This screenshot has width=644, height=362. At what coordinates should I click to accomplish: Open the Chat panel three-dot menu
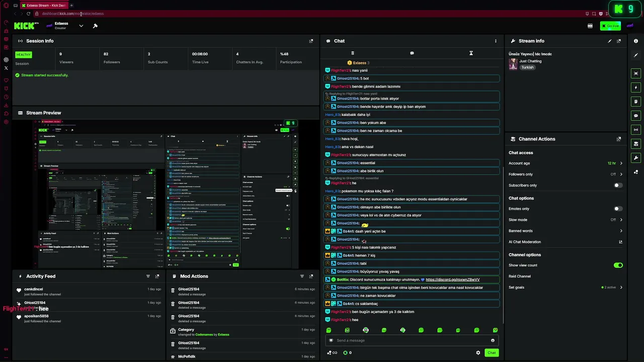coord(496,41)
